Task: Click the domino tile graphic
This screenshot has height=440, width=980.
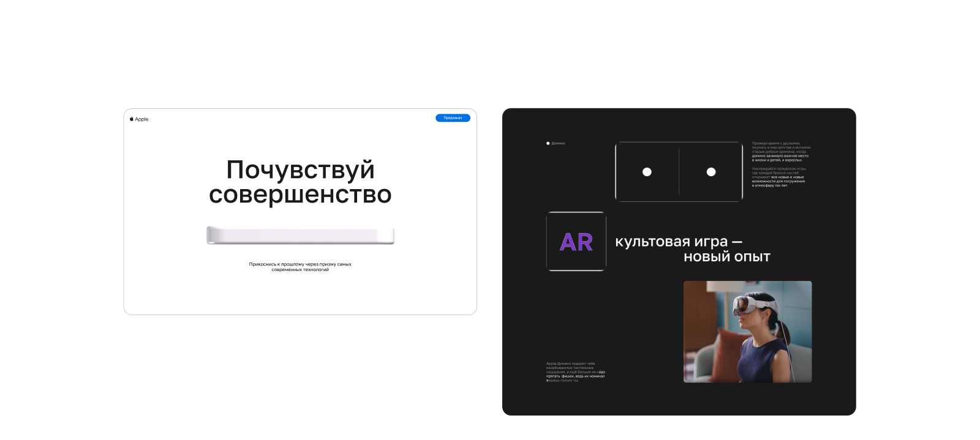Action: coord(679,172)
